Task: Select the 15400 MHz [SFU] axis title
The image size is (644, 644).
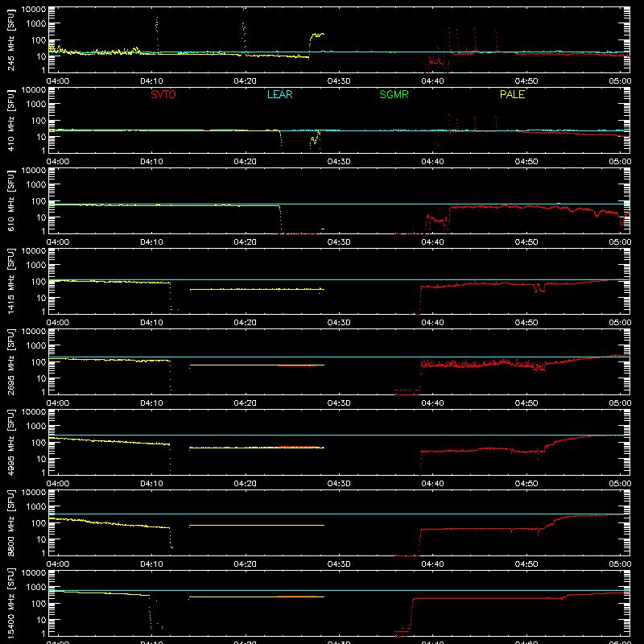Action: point(10,603)
